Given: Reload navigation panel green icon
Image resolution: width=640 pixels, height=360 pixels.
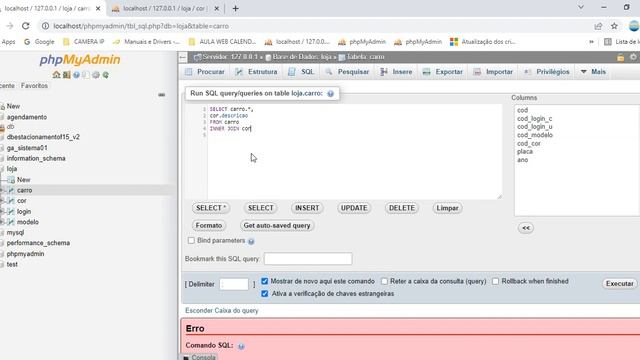Looking at the screenshot, I should click(x=106, y=75).
